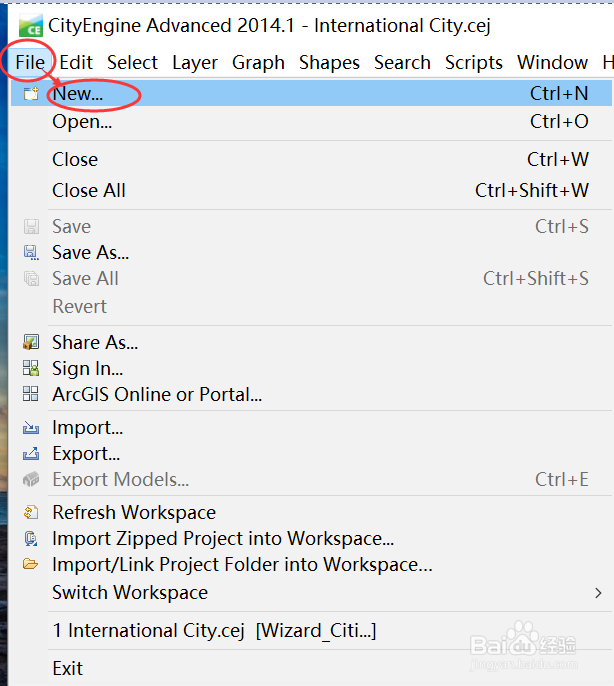Image resolution: width=614 pixels, height=686 pixels.
Task: Open the Switch Workspace submenu entry
Action: 311,592
